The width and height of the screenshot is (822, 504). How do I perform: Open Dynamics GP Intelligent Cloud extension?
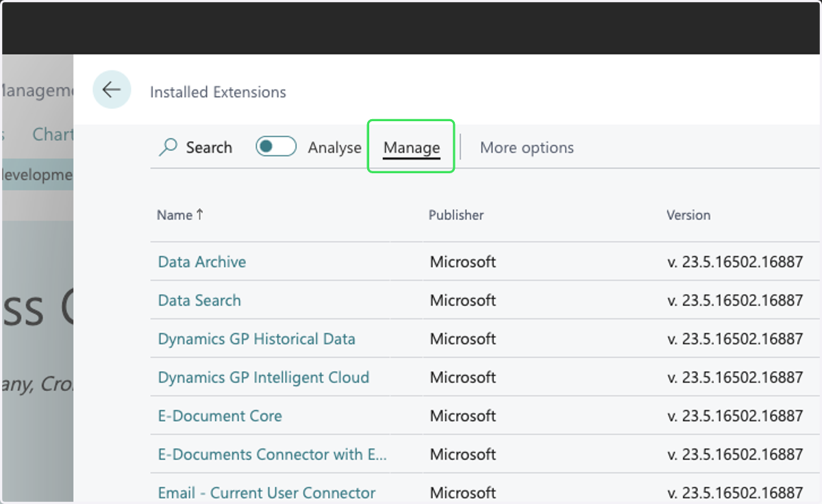tap(264, 377)
